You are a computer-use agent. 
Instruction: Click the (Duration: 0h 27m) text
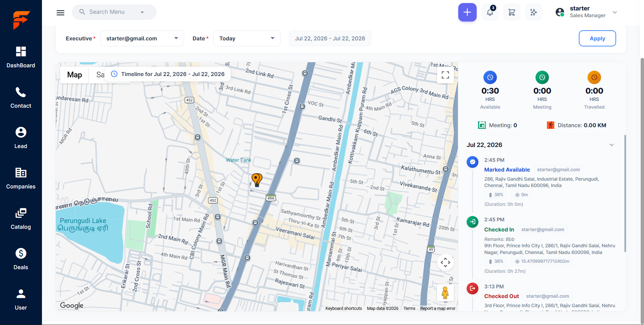(x=505, y=271)
